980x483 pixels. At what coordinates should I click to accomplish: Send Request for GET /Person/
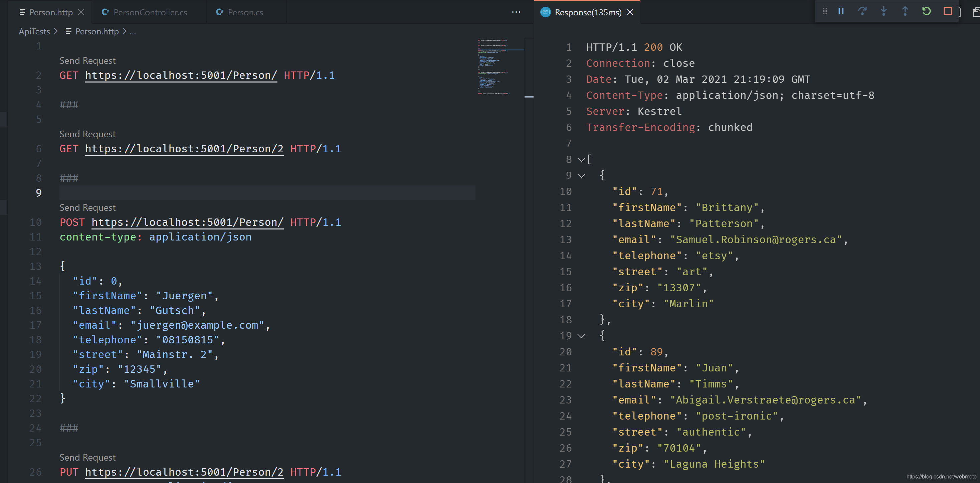click(87, 60)
